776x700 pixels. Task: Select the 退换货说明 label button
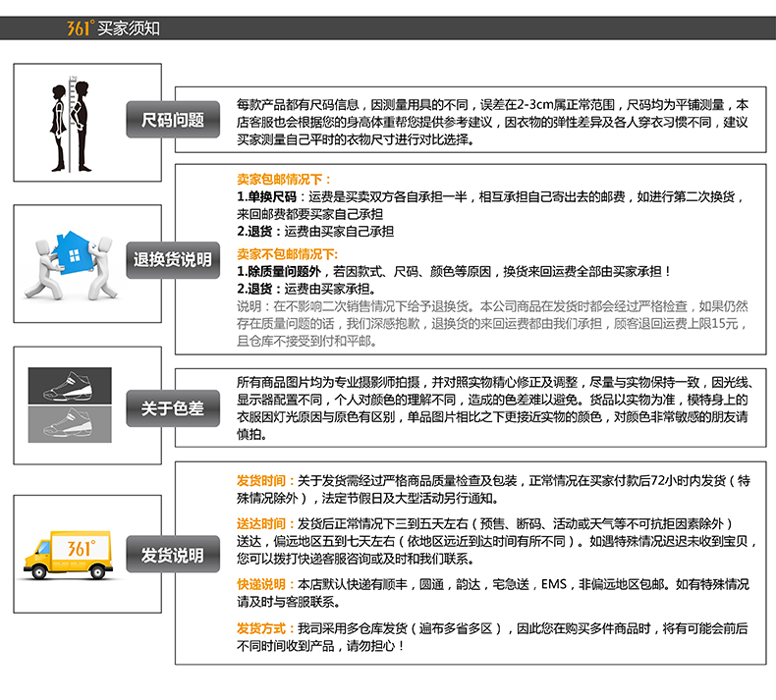pos(173,260)
